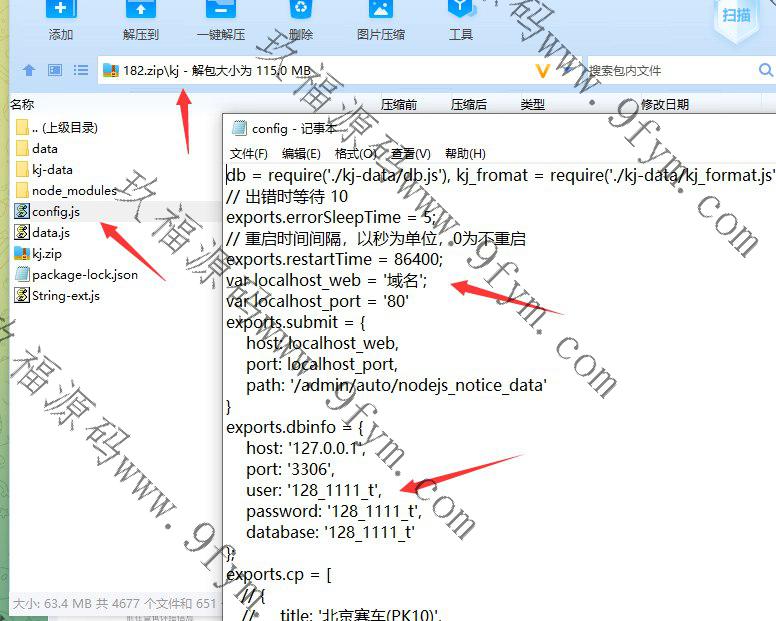Screen dimensions: 776x621
Task: Open the 编辑(E) menu in Notepad
Action: click(x=301, y=154)
